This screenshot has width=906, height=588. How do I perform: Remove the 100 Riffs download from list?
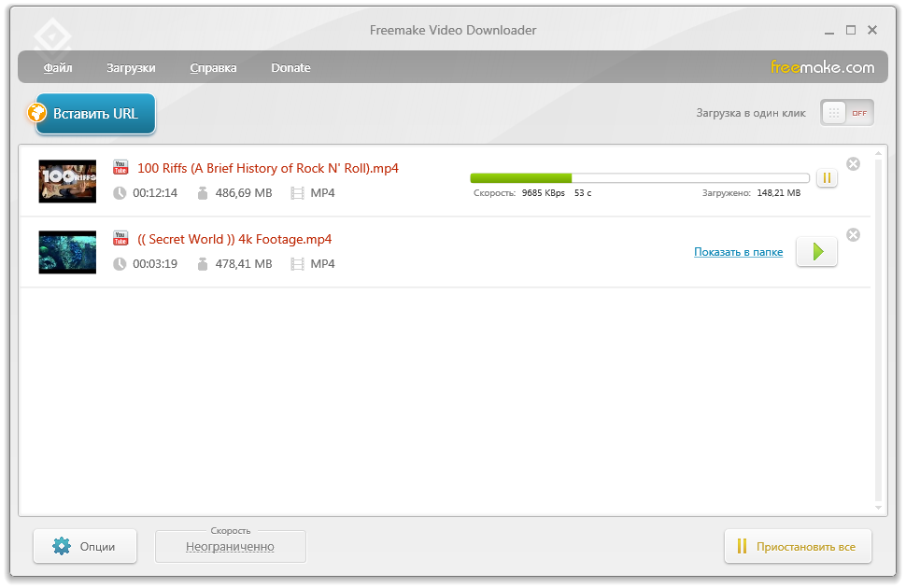click(x=853, y=164)
